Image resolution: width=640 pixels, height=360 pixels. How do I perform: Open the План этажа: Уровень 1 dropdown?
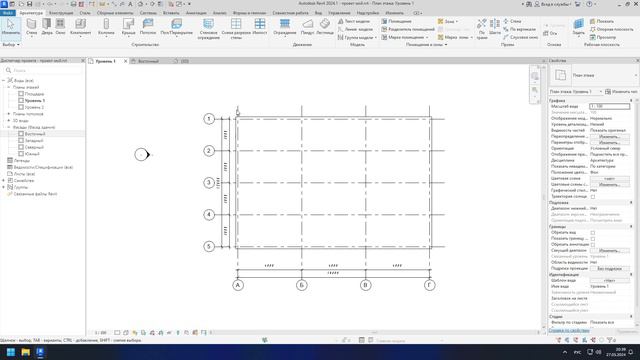(576, 91)
